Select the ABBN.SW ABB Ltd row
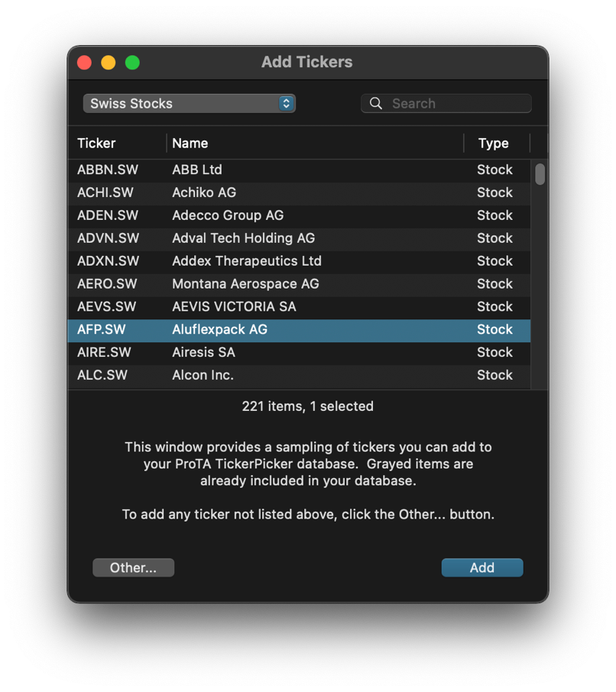The height and width of the screenshot is (692, 616). [x=298, y=170]
